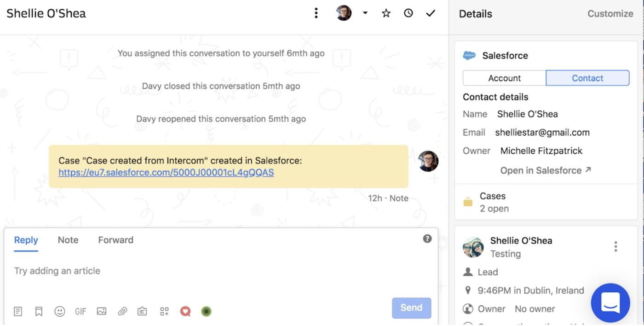
Task: Select the Contact tab in Salesforce
Action: [587, 78]
